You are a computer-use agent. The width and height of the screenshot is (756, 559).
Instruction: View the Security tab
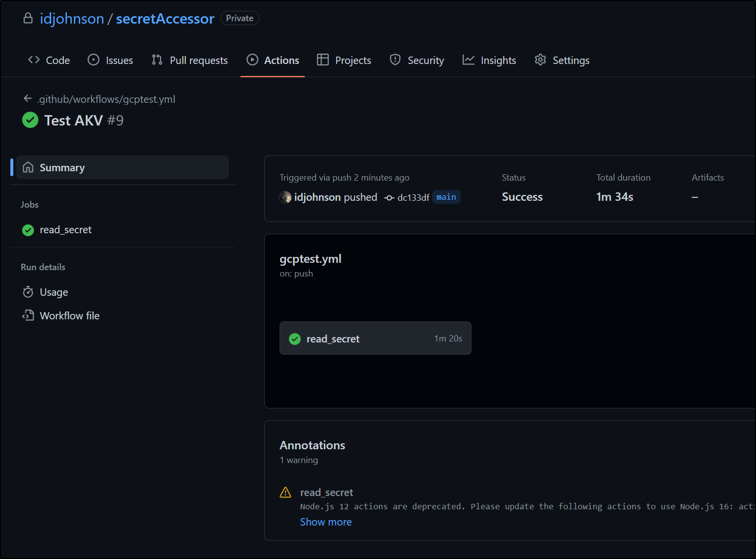pos(417,60)
